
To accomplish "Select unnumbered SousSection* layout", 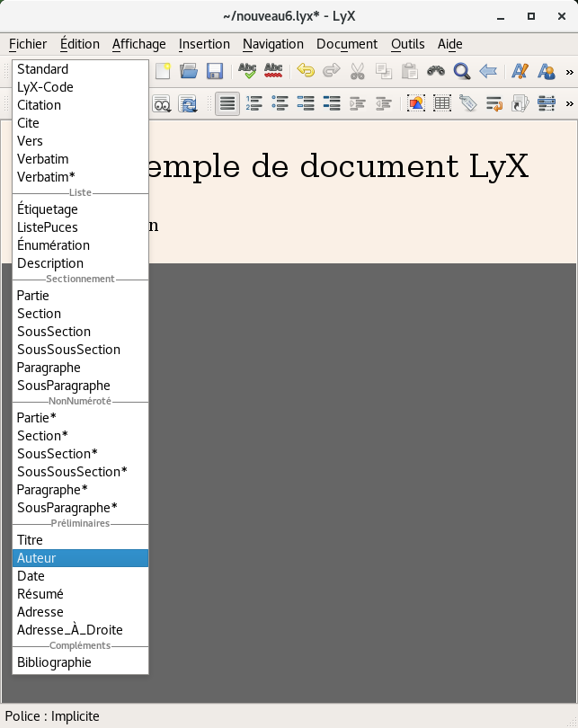I will pos(80,454).
